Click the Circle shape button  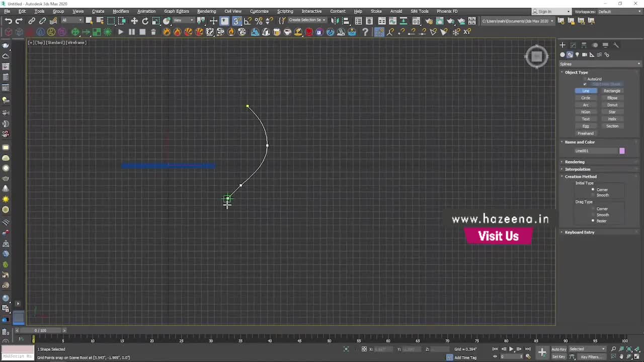click(586, 98)
